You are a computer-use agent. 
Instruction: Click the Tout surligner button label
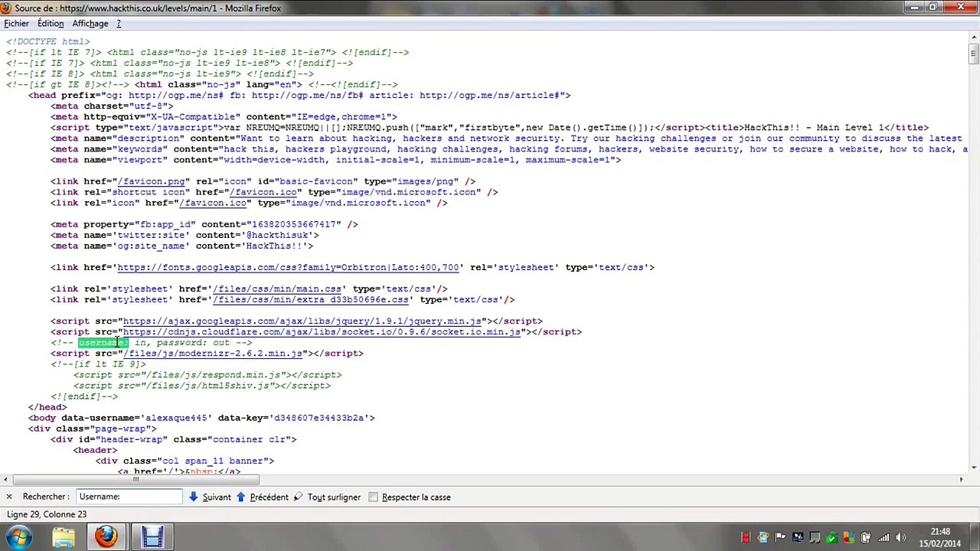coord(334,497)
